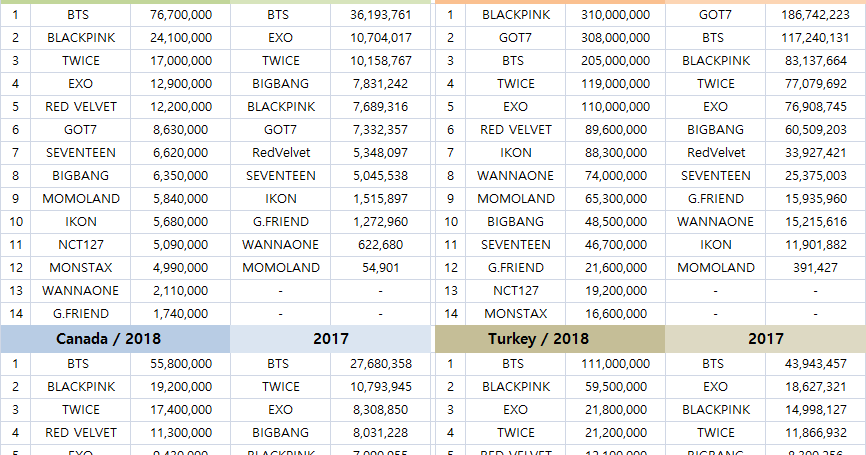This screenshot has width=866, height=455.
Task: Select the cell with value 76,700,000
Action: coord(181,15)
